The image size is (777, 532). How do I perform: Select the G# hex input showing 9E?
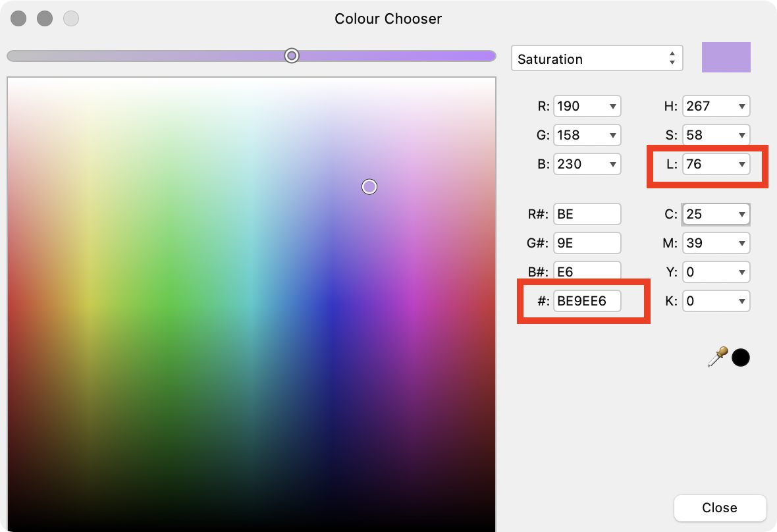click(x=587, y=243)
